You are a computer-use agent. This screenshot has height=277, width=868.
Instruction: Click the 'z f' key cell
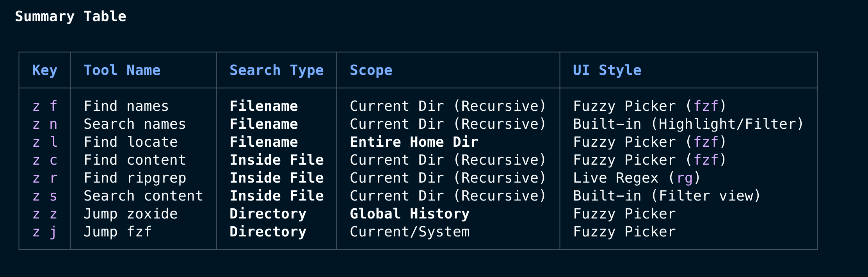(45, 106)
